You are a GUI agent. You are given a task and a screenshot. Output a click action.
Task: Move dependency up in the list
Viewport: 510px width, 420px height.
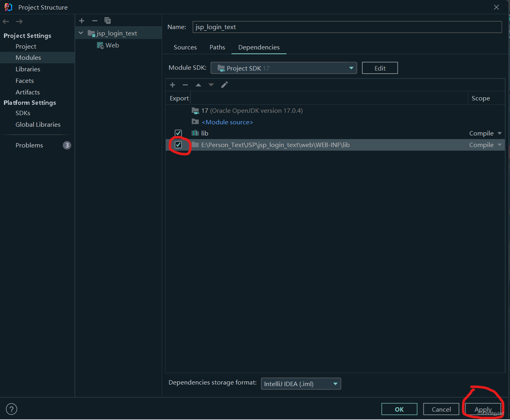(198, 85)
